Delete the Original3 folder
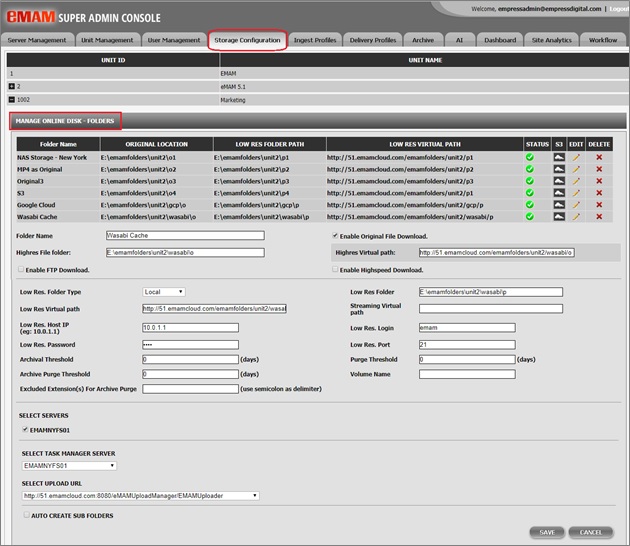The image size is (630, 546). pyautogui.click(x=599, y=181)
